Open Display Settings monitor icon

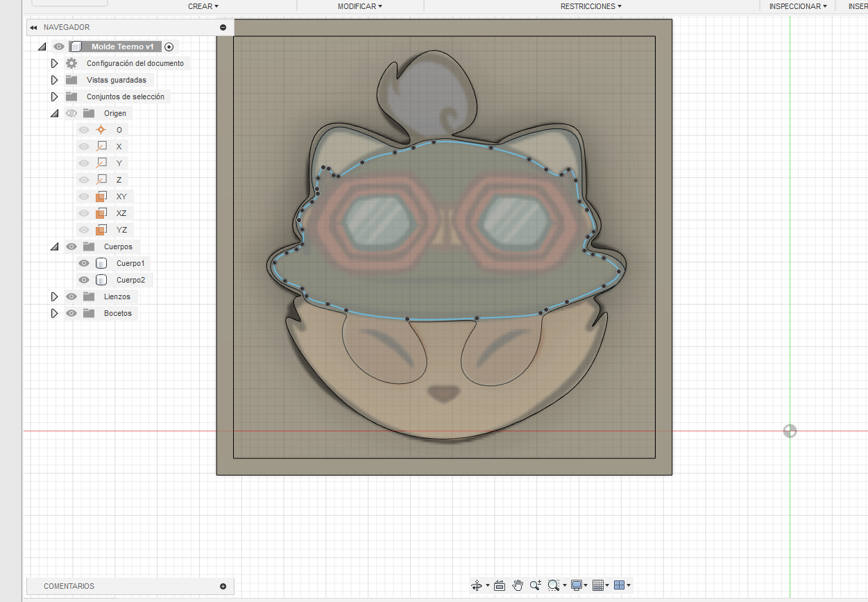[576, 585]
